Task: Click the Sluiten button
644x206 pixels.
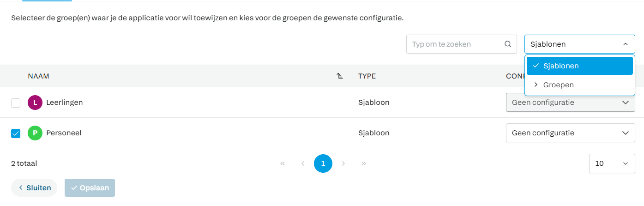Action: pyautogui.click(x=34, y=188)
